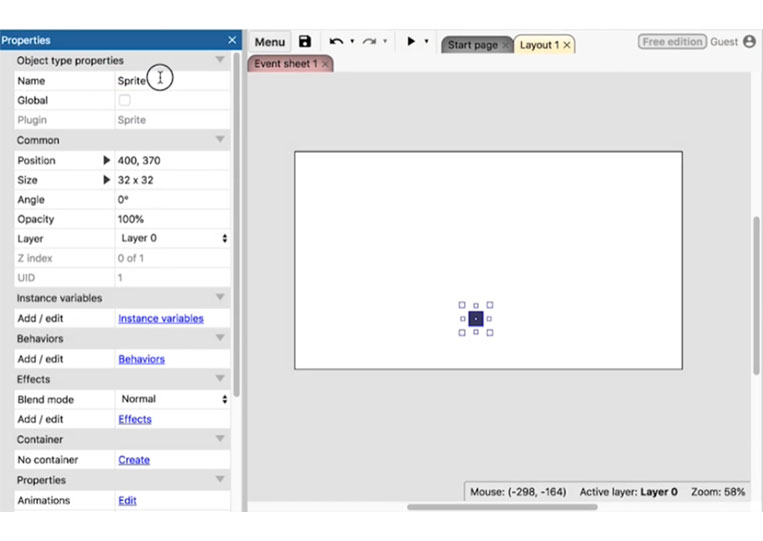Toggle the Global checkbox
The image size is (763, 541).
click(125, 100)
